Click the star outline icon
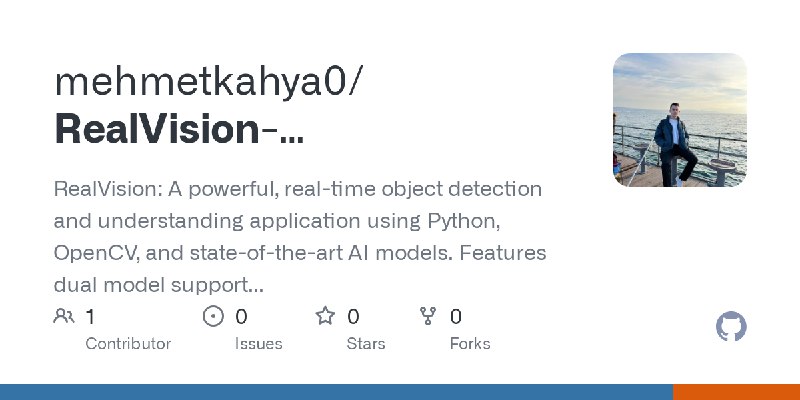 (325, 316)
